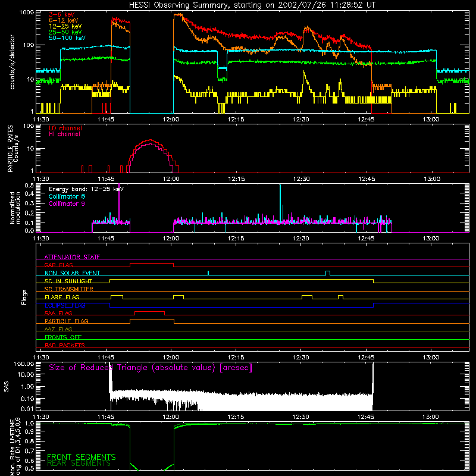Click the vertical Flags axis label

[24, 297]
